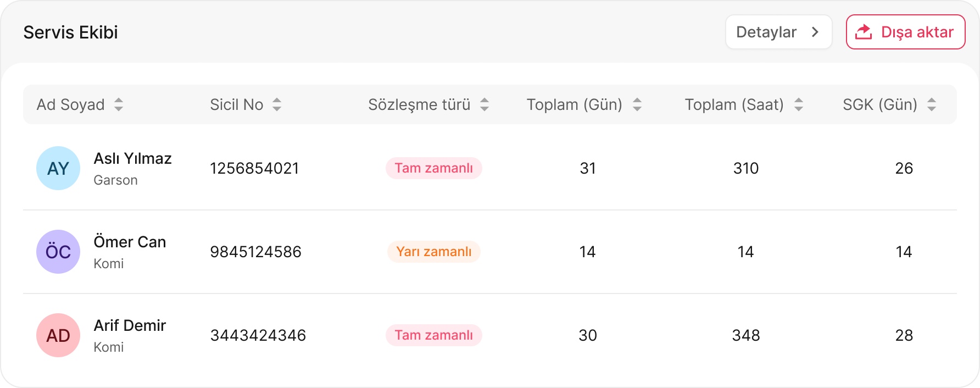Click the Servis Ekibi heading
This screenshot has height=388, width=980.
pyautogui.click(x=70, y=32)
